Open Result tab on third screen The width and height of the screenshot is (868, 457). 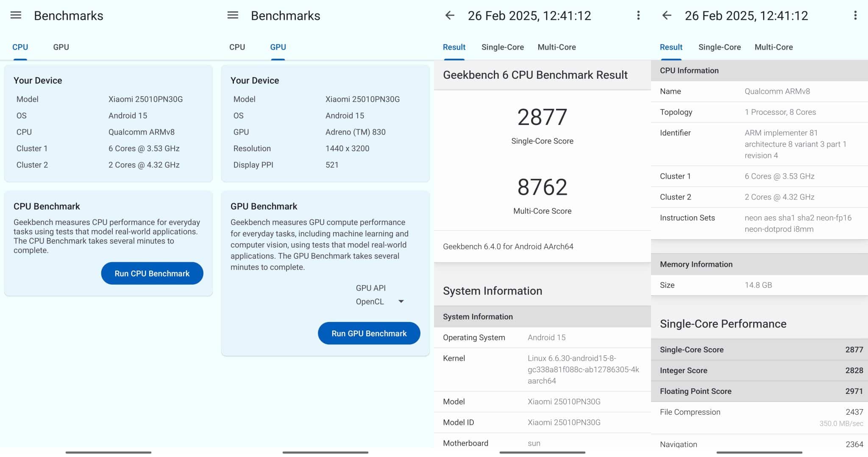pyautogui.click(x=454, y=47)
